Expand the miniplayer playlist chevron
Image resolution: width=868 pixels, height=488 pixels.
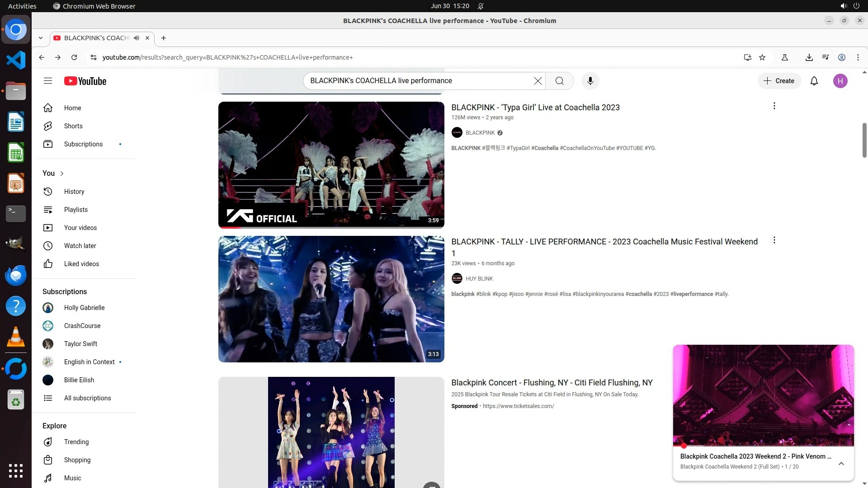pyautogui.click(x=841, y=464)
